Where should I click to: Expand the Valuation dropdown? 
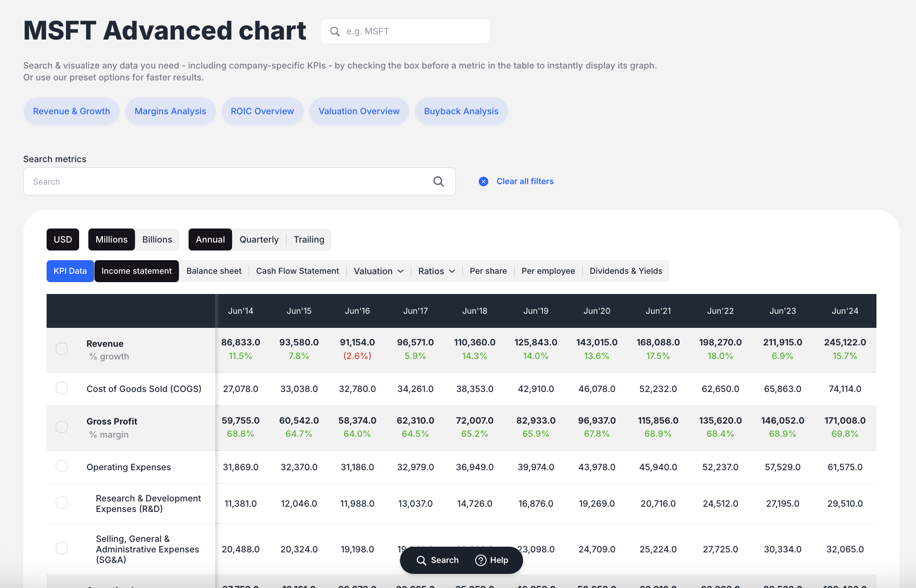click(378, 271)
